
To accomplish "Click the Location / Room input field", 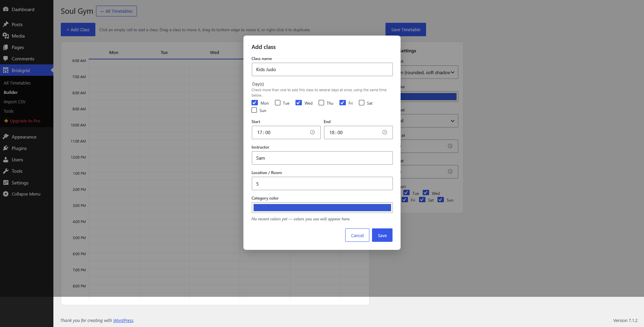I will click(322, 183).
